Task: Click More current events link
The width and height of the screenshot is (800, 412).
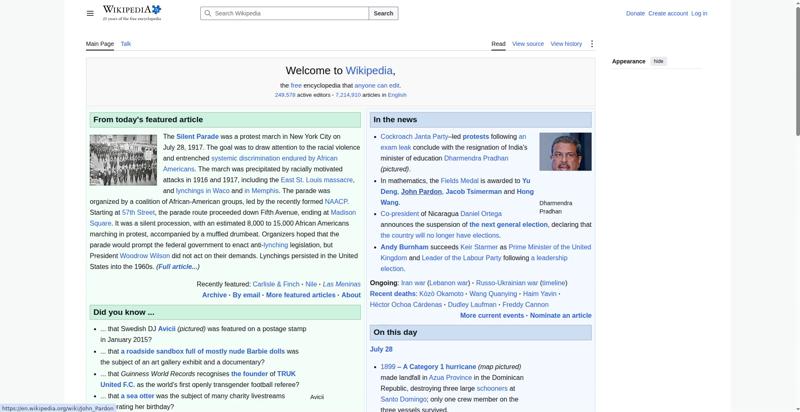Action: (492, 316)
